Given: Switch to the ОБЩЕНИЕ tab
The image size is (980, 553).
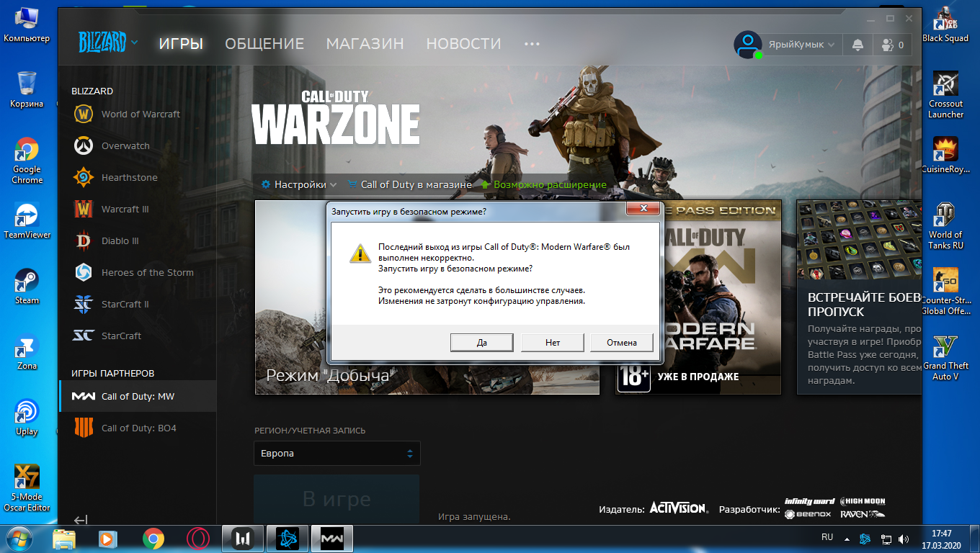Looking at the screenshot, I should pyautogui.click(x=264, y=44).
